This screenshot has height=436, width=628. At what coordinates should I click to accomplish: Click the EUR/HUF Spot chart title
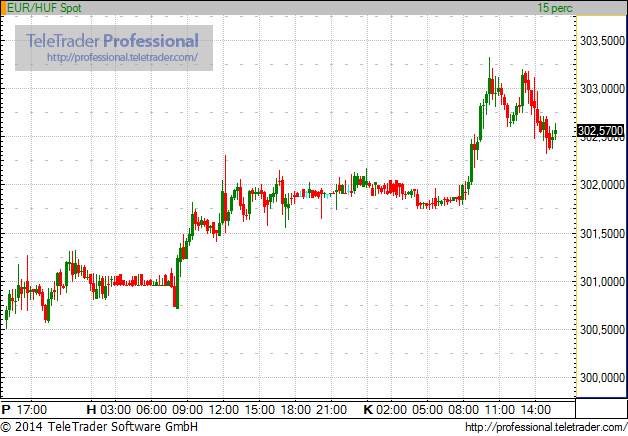pos(44,8)
